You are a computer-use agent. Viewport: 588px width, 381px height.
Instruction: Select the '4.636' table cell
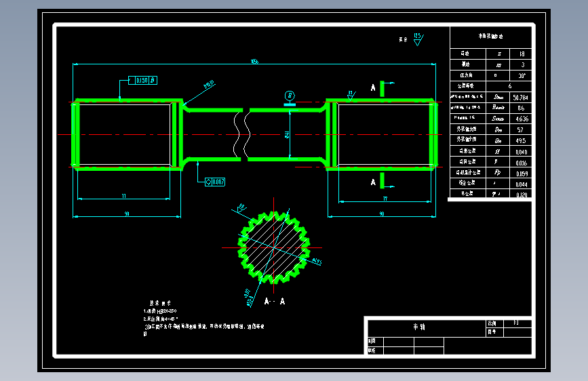click(520, 119)
